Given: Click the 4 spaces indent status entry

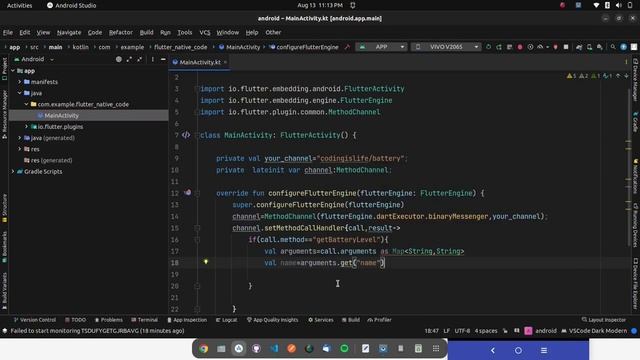Looking at the screenshot, I should tap(486, 331).
